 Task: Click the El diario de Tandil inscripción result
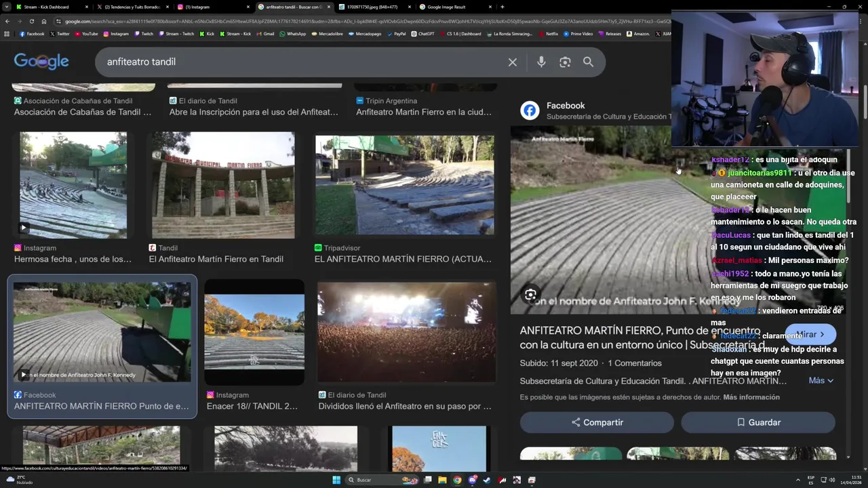click(254, 112)
